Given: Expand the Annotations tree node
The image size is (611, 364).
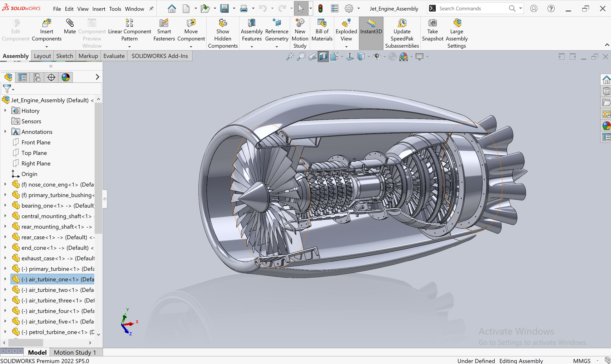Looking at the screenshot, I should click(5, 132).
